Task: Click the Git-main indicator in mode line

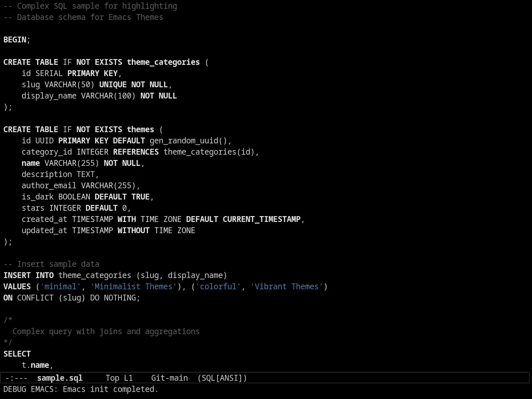Action: coord(169,378)
